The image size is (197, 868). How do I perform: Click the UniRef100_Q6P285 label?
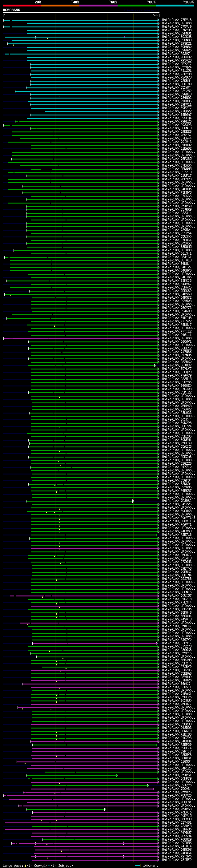pyautogui.click(x=177, y=159)
